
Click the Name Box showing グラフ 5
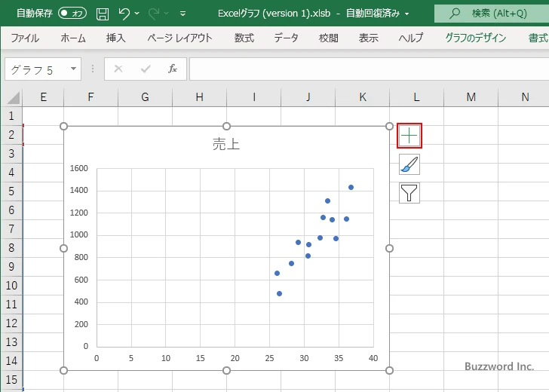[x=37, y=69]
